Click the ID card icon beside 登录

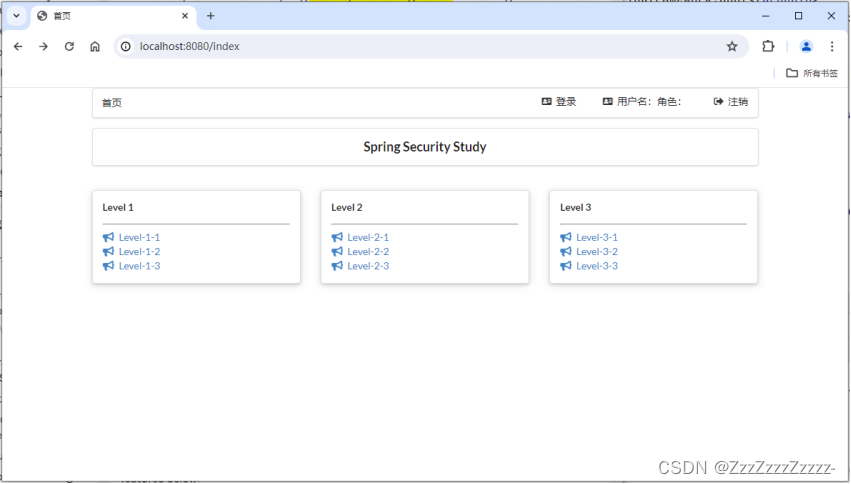tap(547, 102)
